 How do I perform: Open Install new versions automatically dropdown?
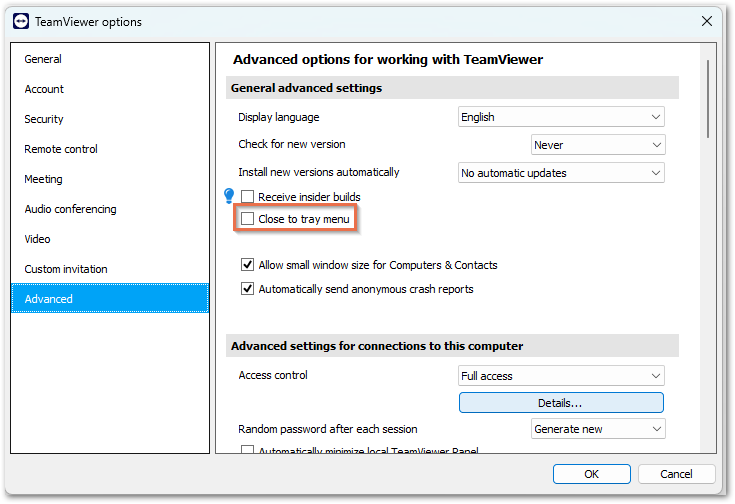[x=561, y=173]
